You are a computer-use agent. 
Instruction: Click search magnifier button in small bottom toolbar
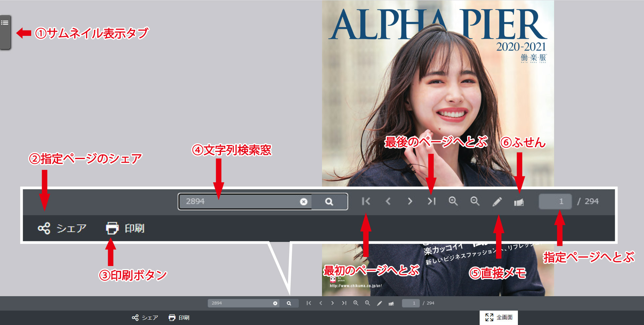(x=289, y=303)
